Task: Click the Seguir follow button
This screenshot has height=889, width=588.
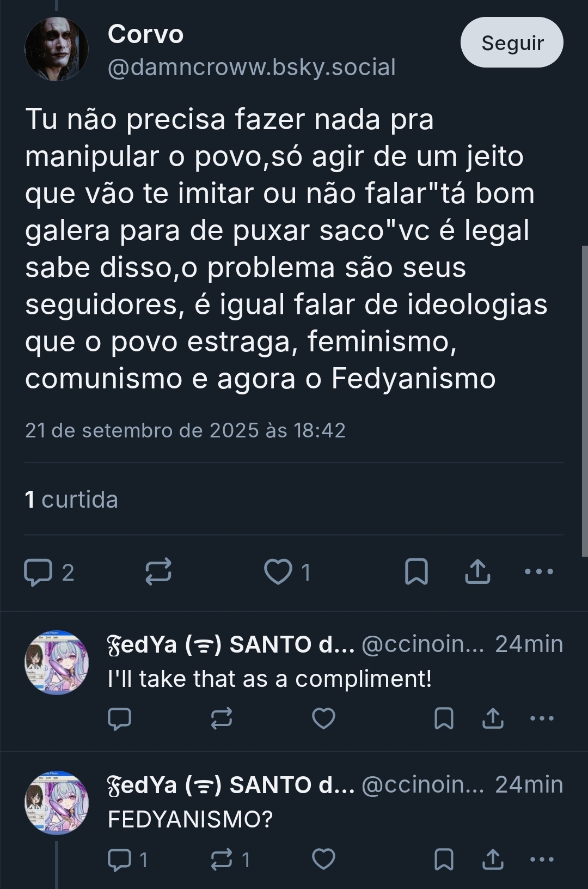Action: [x=512, y=42]
